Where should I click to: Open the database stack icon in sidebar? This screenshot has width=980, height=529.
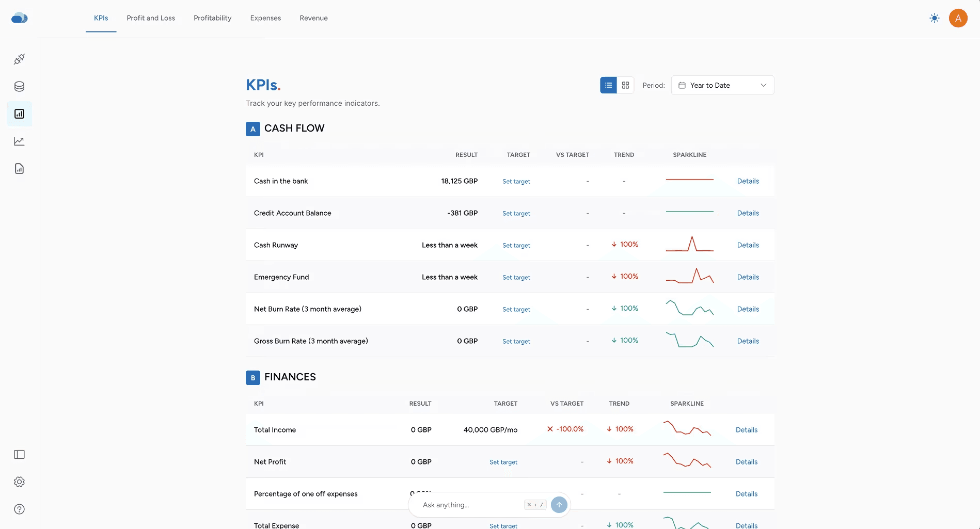(19, 87)
